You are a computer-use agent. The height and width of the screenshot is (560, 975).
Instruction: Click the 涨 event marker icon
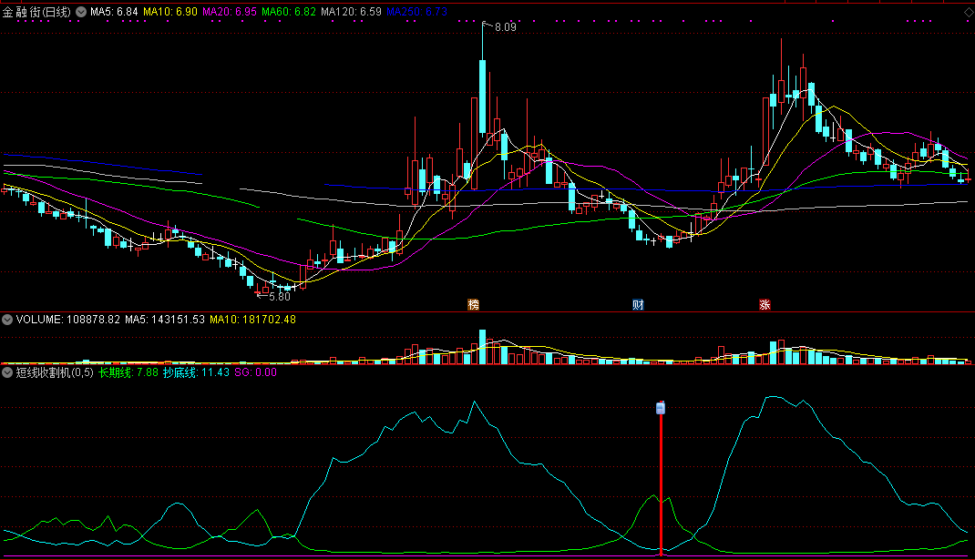(x=765, y=304)
